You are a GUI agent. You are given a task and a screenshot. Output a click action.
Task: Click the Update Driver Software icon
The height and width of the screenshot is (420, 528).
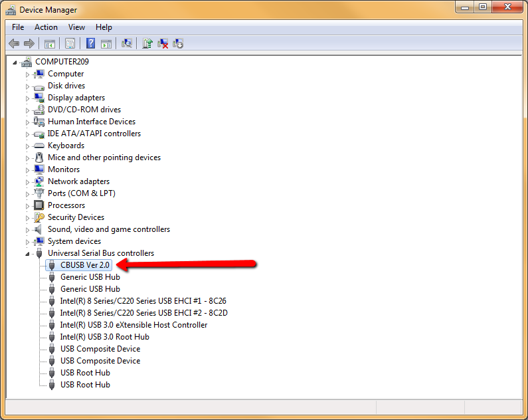tap(147, 43)
